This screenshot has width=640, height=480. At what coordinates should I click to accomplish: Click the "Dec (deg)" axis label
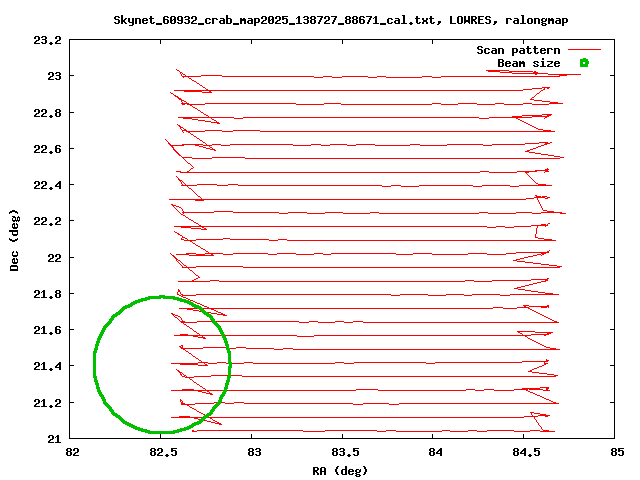(14, 240)
